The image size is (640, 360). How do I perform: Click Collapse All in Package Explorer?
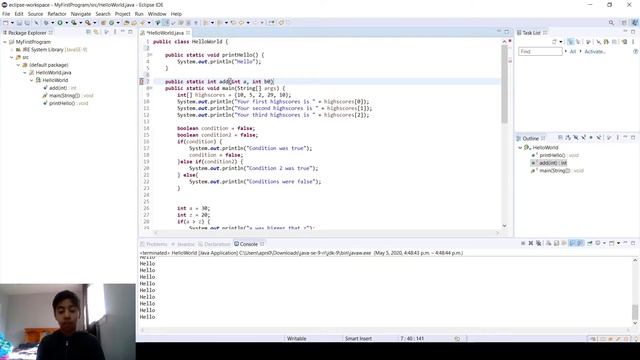coord(88,32)
